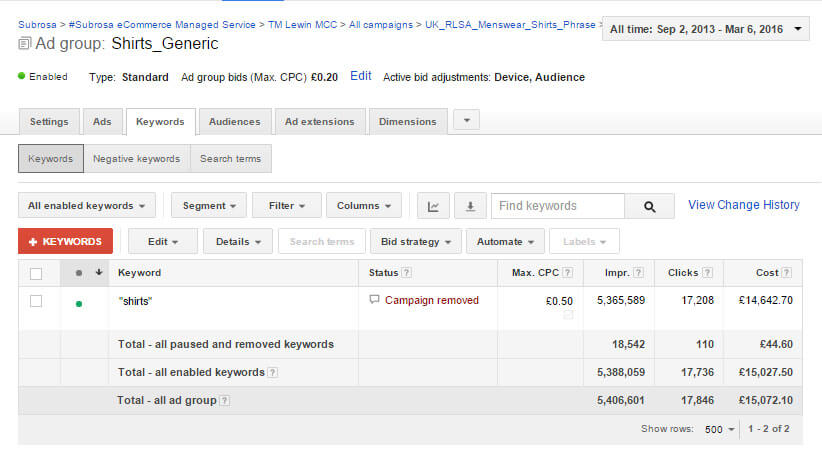Open the help icon next to Cost
This screenshot has height=451, width=822.
(786, 273)
